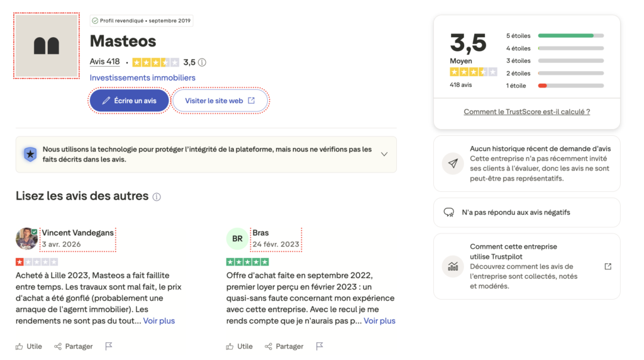
Task: Click the 24 févr. 2023 review date
Action: (x=275, y=245)
